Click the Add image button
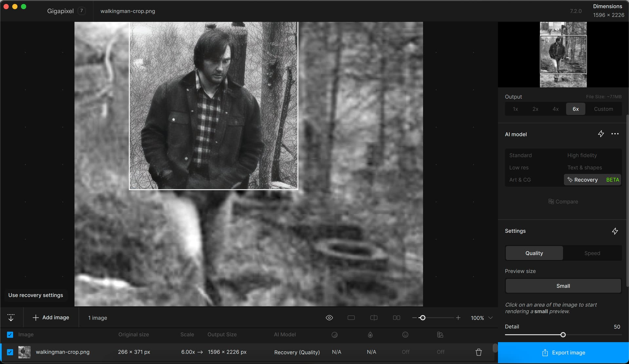 pos(51,317)
